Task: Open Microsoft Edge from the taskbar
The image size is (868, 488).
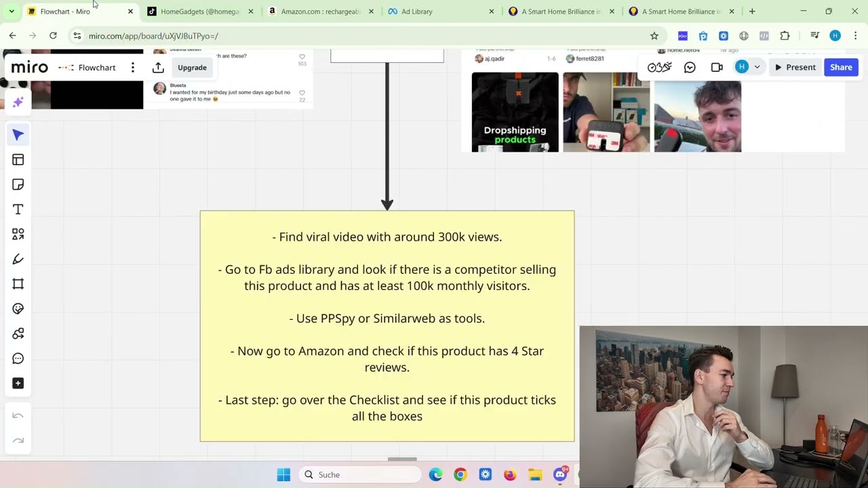Action: click(x=435, y=474)
